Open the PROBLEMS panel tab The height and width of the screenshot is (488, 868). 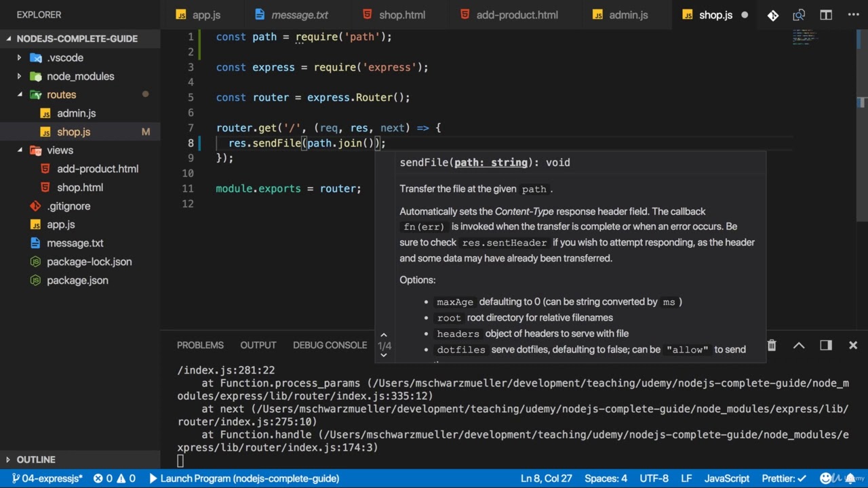(200, 345)
